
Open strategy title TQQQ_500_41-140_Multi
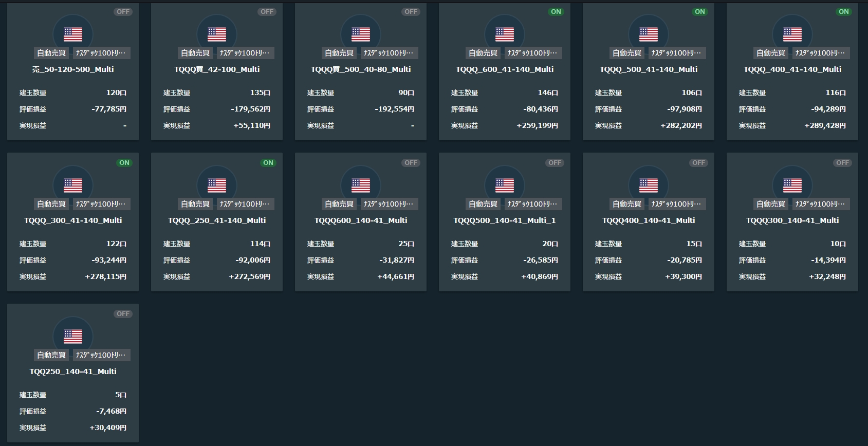click(x=649, y=69)
